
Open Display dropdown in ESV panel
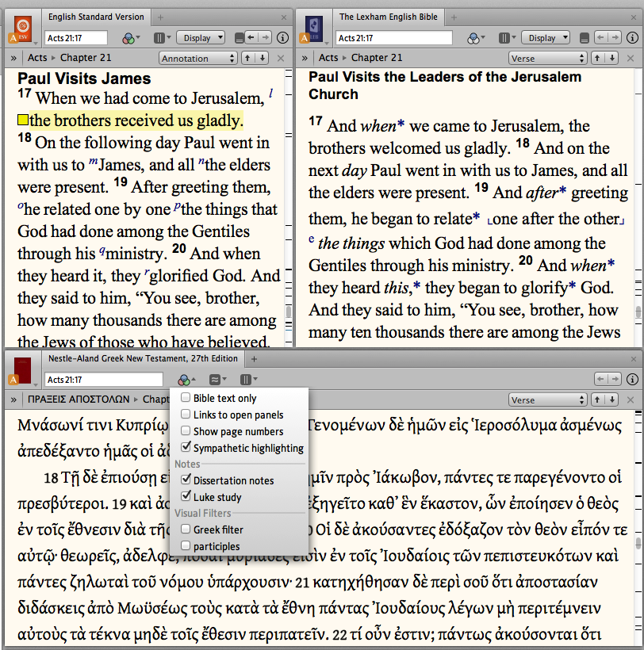(201, 38)
